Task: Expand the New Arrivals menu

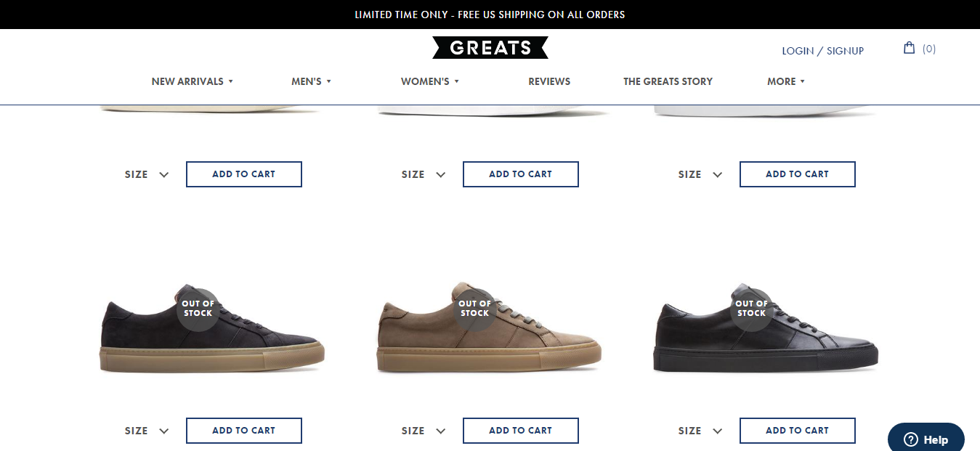Action: pyautogui.click(x=193, y=81)
